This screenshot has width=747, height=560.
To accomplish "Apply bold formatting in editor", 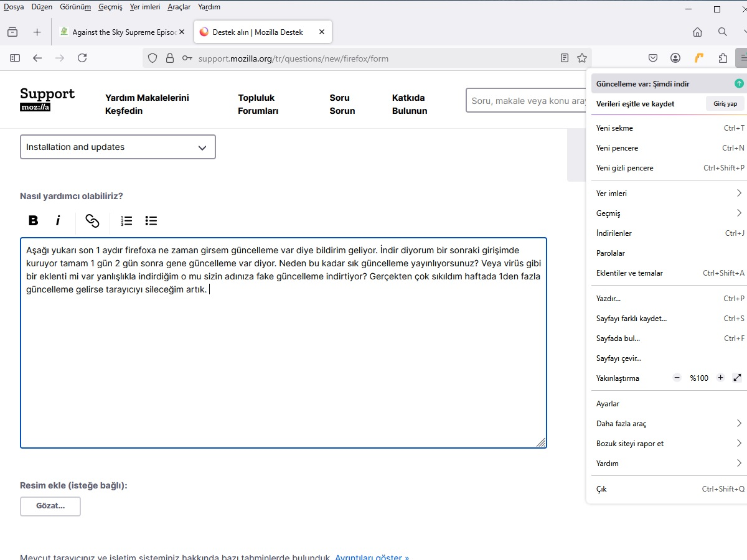I will click(x=34, y=220).
